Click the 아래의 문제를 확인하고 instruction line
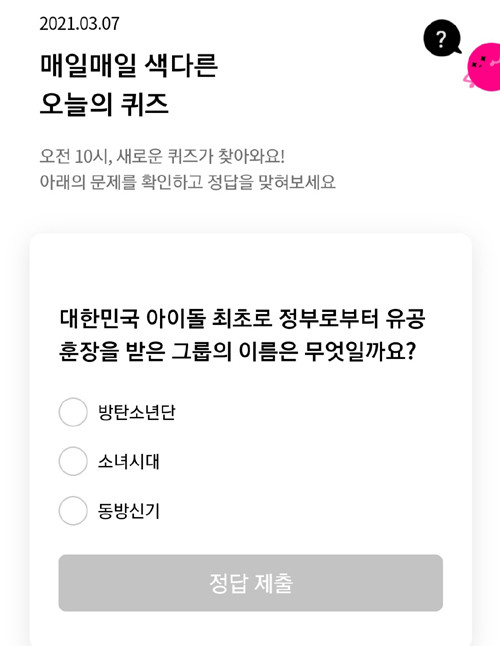This screenshot has height=646, width=500. [188, 182]
